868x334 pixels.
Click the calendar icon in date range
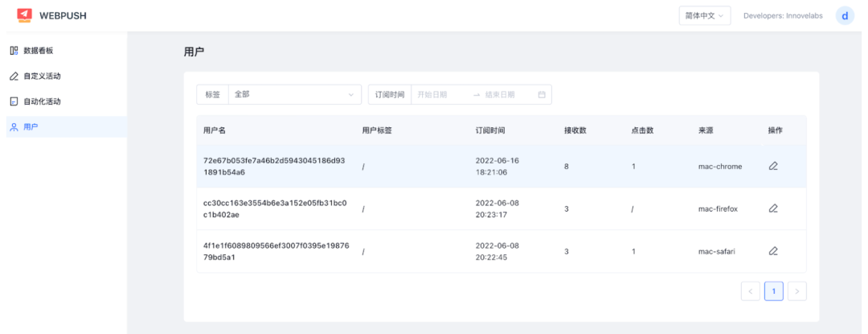coord(542,95)
